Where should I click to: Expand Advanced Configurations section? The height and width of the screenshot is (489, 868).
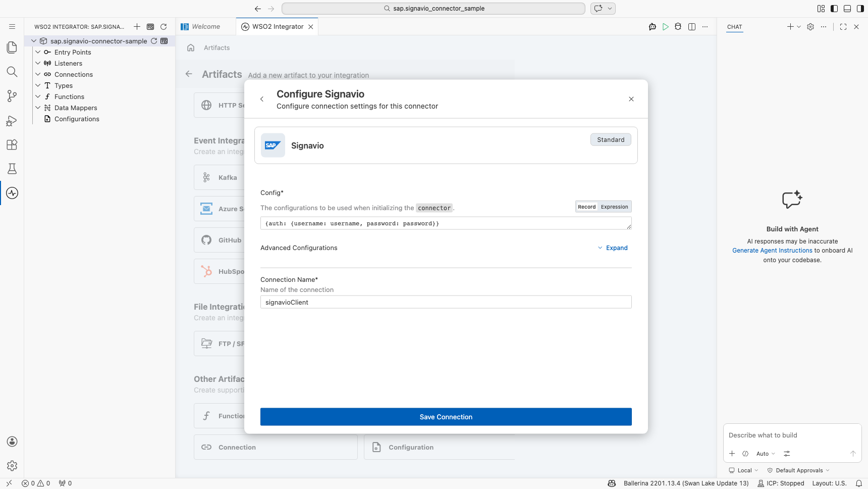click(613, 248)
